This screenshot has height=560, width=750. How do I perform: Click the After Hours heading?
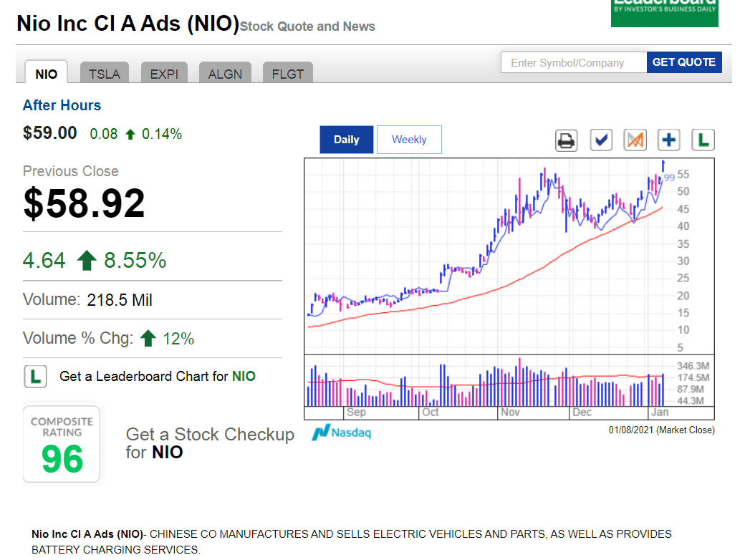tap(62, 105)
